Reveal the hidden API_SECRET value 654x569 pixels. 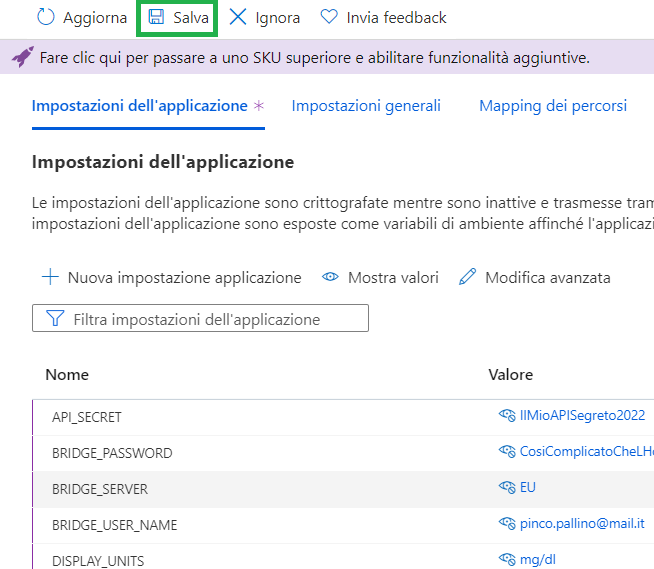coord(507,415)
